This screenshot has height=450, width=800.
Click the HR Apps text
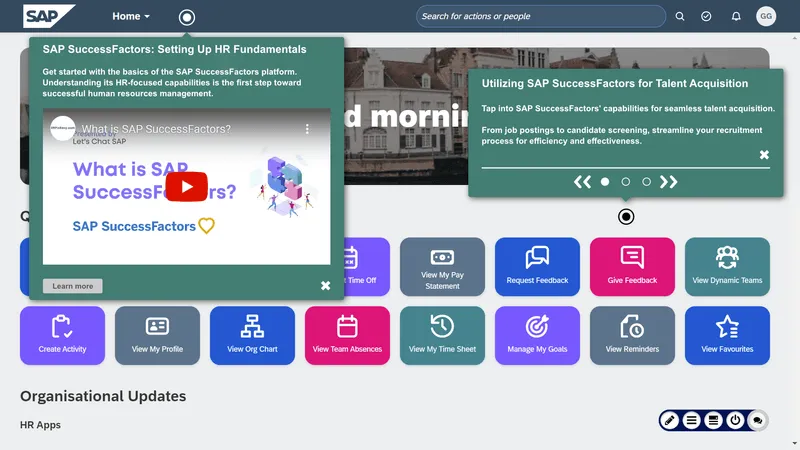[x=40, y=425]
